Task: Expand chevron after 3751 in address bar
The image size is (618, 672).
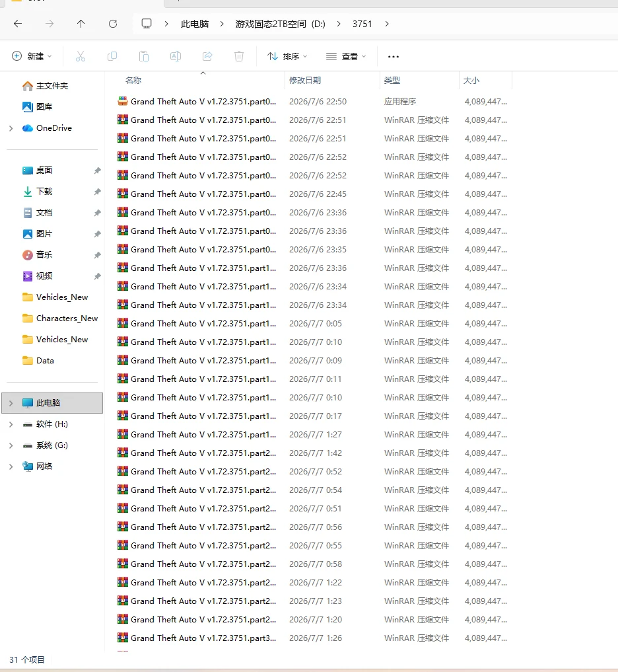Action: (387, 24)
